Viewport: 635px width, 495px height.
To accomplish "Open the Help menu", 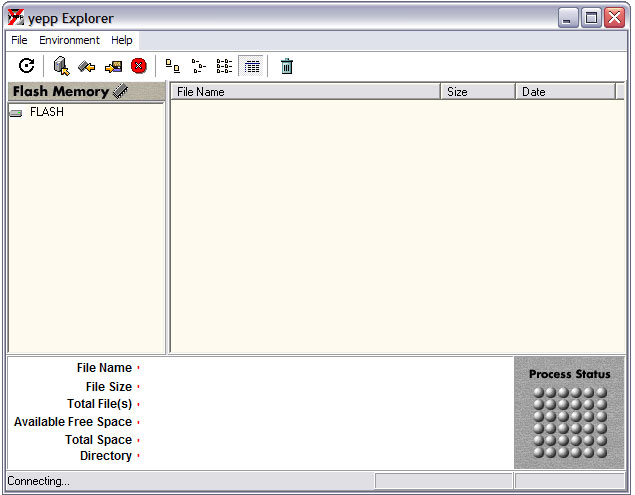I will point(121,40).
